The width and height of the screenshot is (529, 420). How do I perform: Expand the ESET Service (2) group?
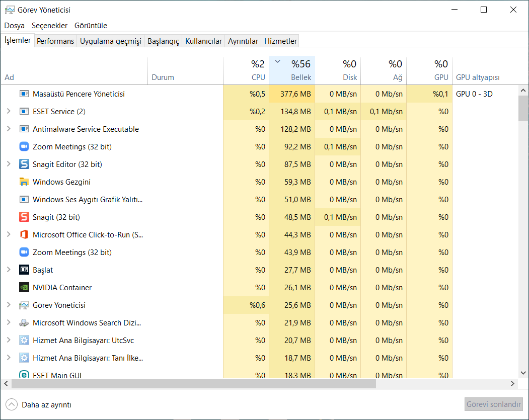[x=9, y=111]
